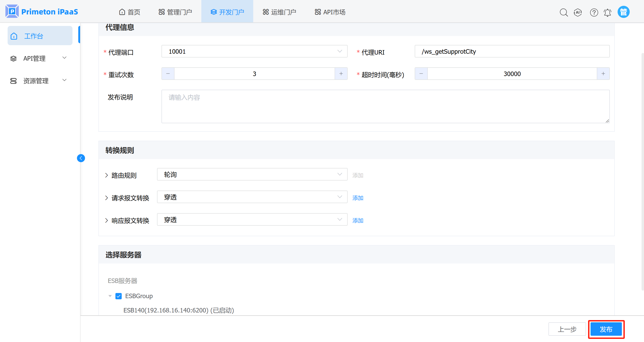644x342 pixels.
Task: Click the user avatar icon
Action: (x=623, y=12)
